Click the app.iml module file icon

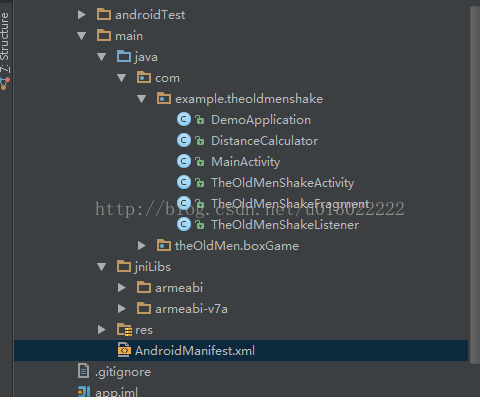click(x=84, y=392)
